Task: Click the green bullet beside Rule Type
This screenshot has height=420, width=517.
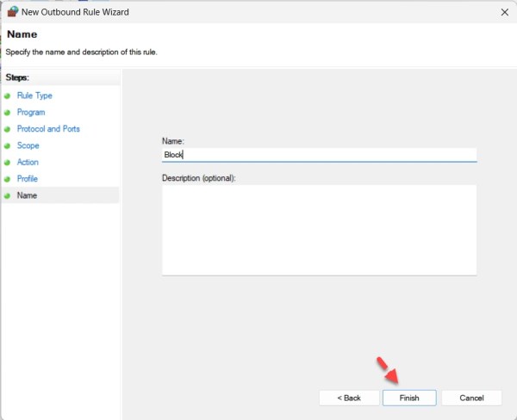Action: (7, 96)
